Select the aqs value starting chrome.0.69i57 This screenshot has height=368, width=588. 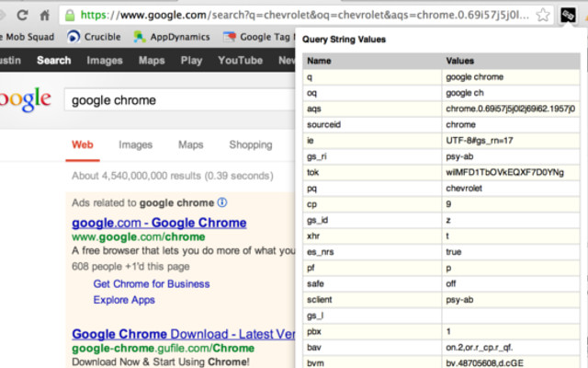coord(511,109)
